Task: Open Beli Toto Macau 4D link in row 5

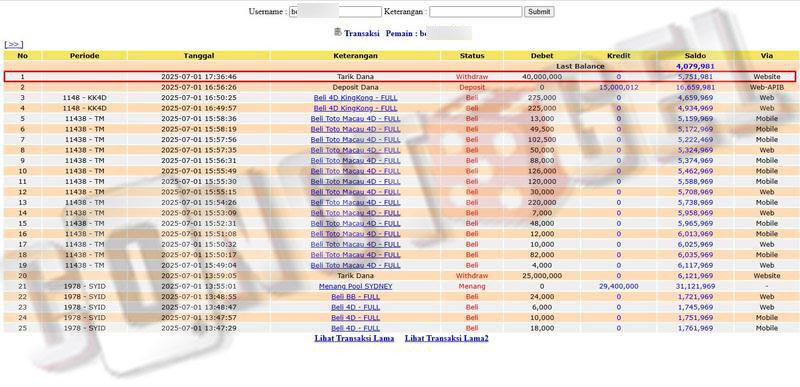Action: point(356,118)
